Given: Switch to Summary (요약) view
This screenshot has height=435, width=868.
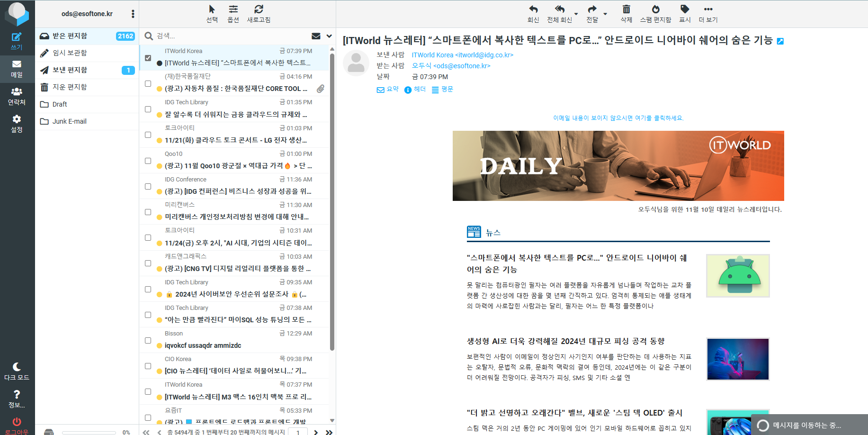Looking at the screenshot, I should coord(388,89).
